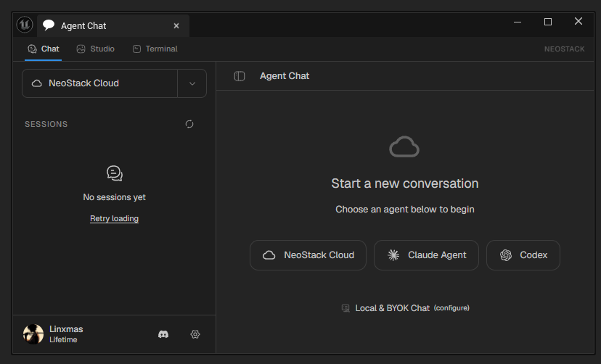The height and width of the screenshot is (364, 601).
Task: Click the configure link
Action: (x=451, y=308)
